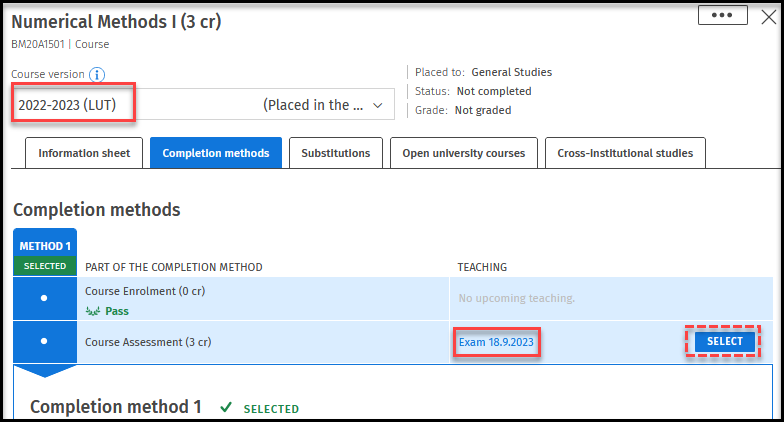Select the Completion methods tab
The width and height of the screenshot is (784, 422).
215,153
